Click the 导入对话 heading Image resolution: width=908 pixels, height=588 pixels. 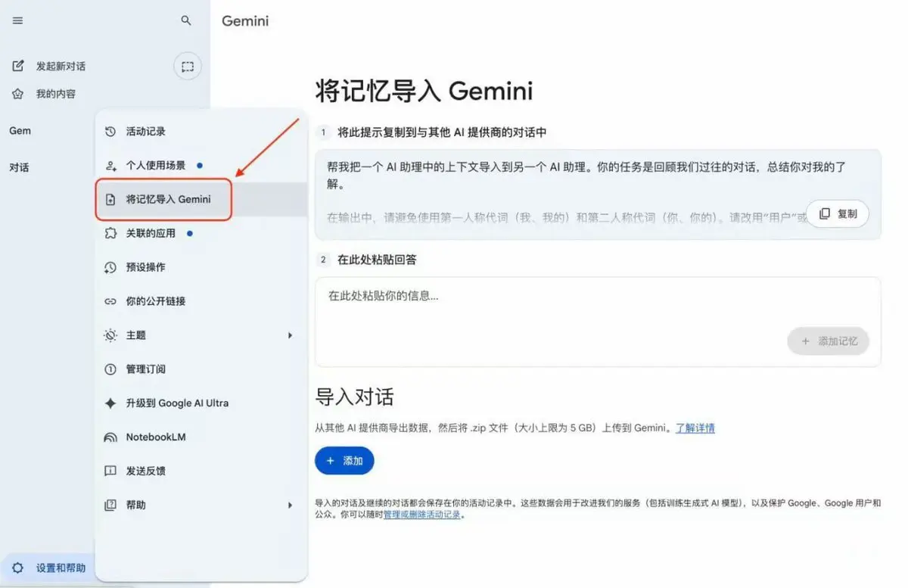coord(354,397)
